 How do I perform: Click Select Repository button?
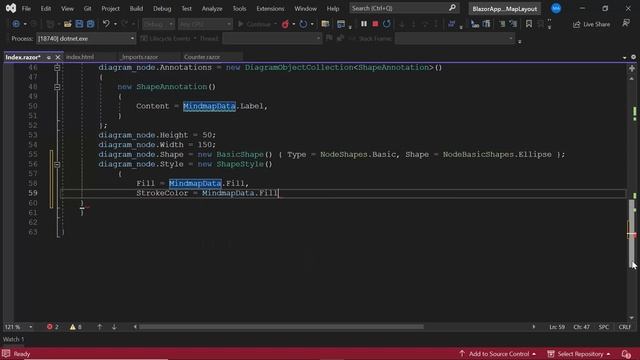point(579,354)
